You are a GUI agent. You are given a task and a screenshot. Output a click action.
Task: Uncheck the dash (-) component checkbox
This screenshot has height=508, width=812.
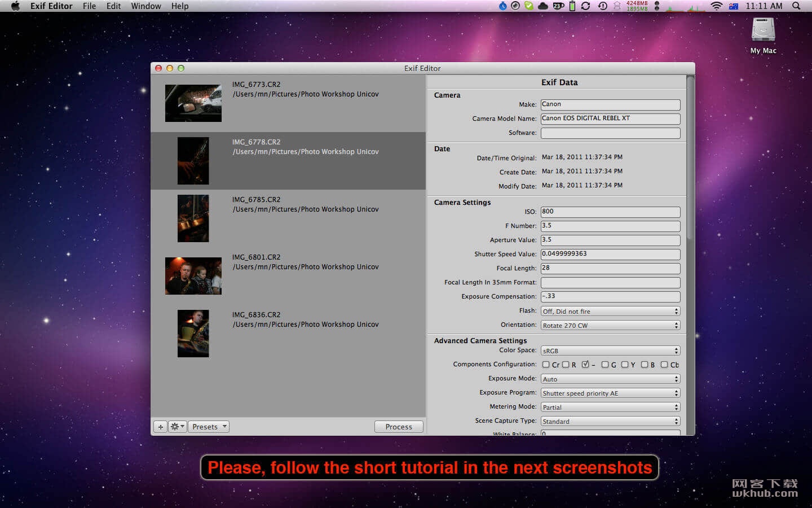(585, 365)
